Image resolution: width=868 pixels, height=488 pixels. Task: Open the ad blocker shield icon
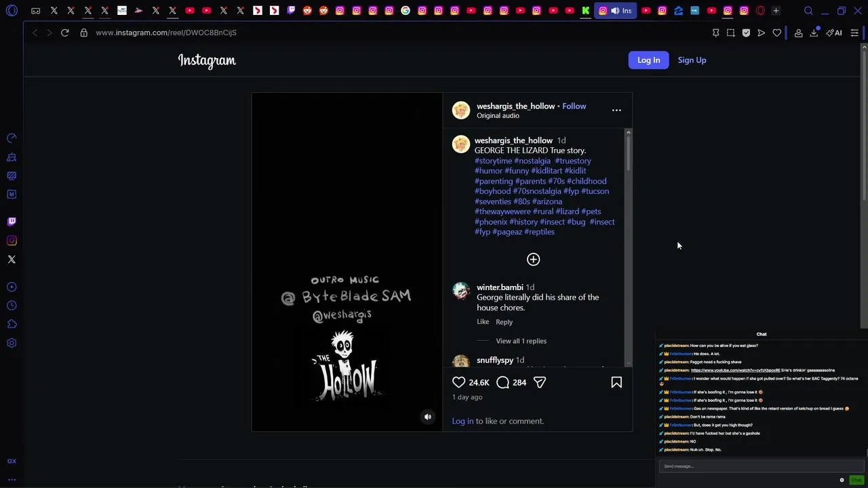pyautogui.click(x=746, y=33)
